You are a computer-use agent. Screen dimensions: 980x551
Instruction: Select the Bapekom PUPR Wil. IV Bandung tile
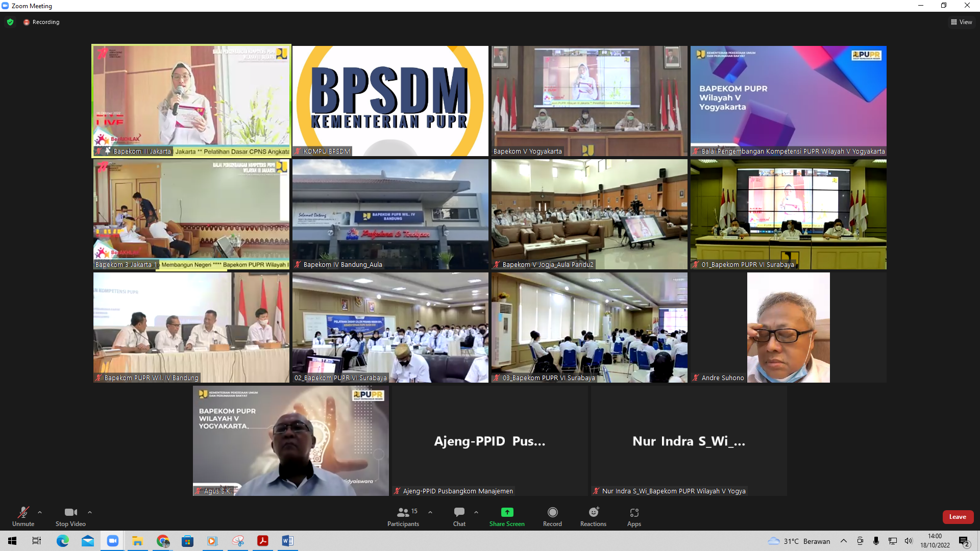click(x=191, y=328)
